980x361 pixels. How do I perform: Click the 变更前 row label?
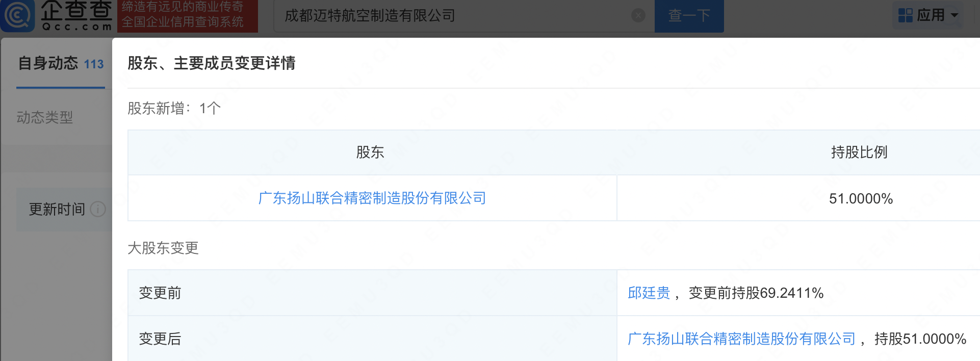160,293
